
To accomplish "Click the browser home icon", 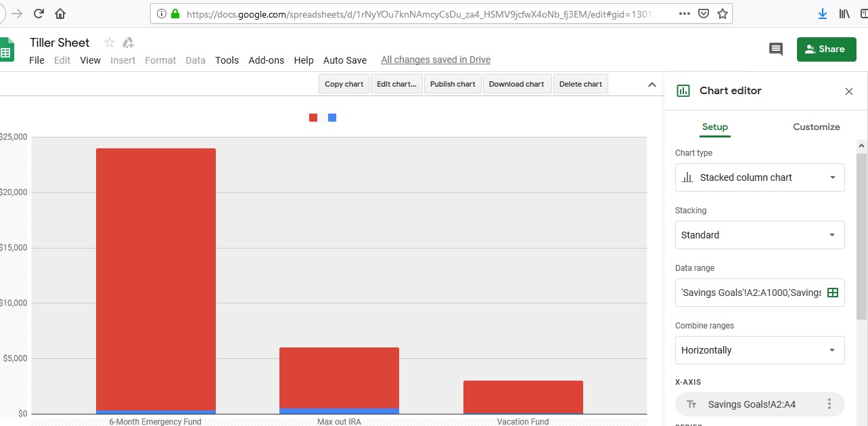I will pos(60,14).
